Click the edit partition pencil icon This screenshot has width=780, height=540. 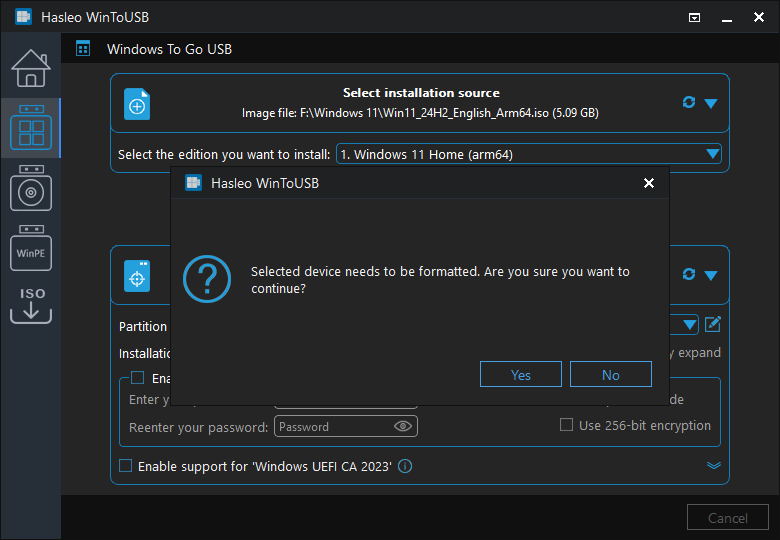pyautogui.click(x=713, y=324)
